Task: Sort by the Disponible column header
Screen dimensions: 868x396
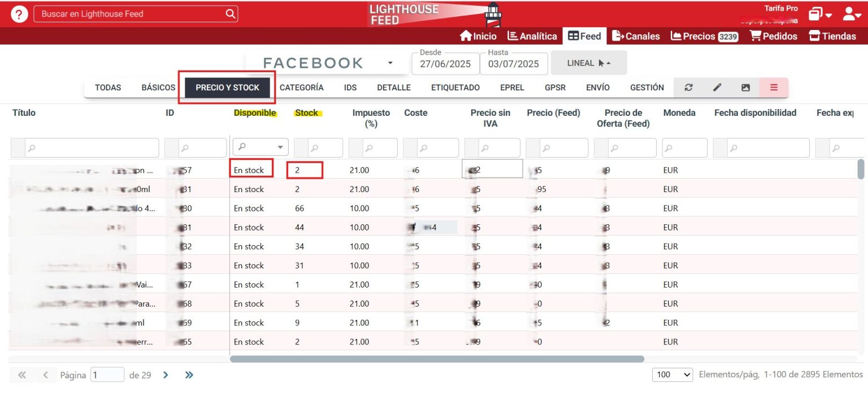Action: (x=255, y=113)
